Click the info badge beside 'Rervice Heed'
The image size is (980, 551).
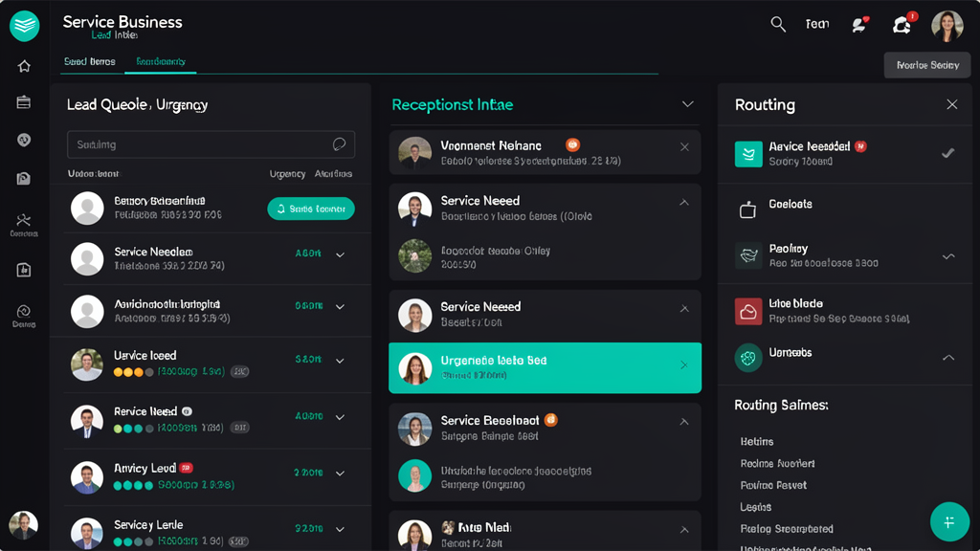tap(187, 411)
